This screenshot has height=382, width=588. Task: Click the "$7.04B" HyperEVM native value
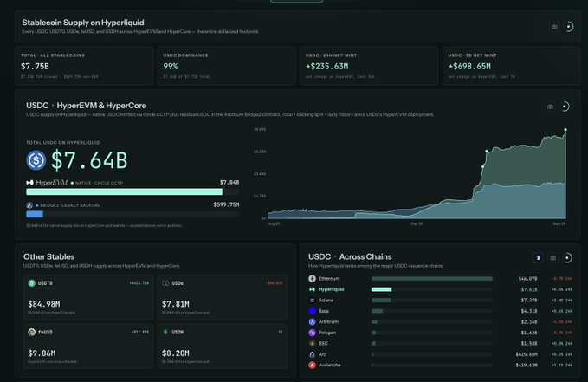tap(229, 183)
